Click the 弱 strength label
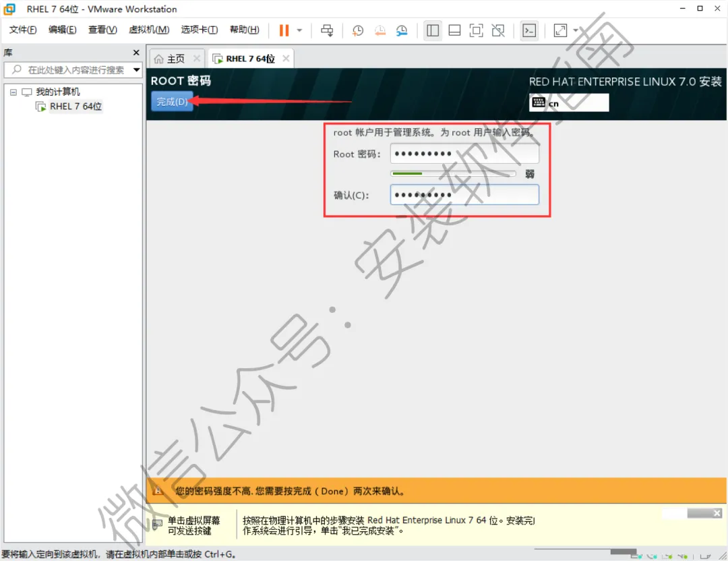The height and width of the screenshot is (561, 728). pos(530,174)
